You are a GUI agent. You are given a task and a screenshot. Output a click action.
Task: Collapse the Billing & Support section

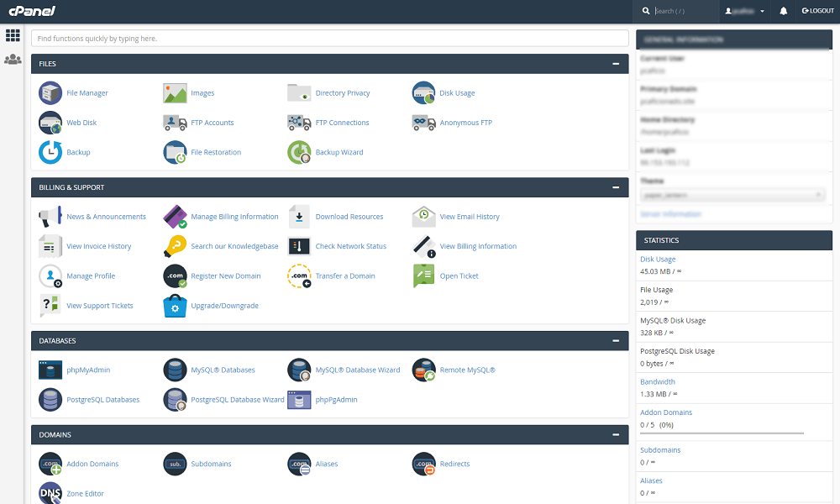tap(616, 187)
